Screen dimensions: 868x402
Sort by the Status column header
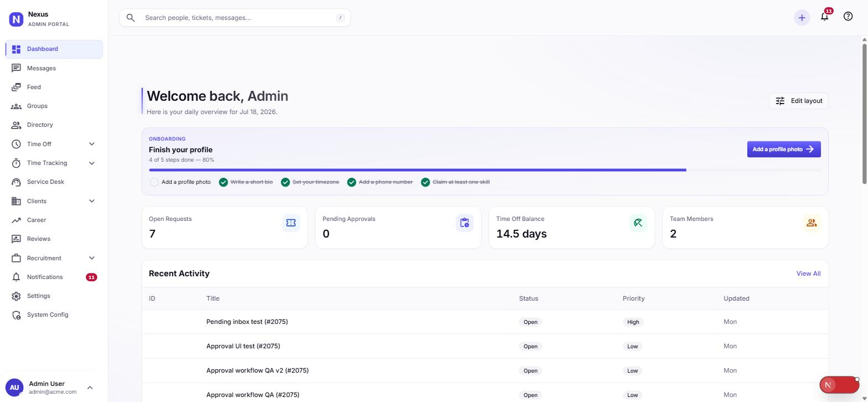(x=529, y=298)
